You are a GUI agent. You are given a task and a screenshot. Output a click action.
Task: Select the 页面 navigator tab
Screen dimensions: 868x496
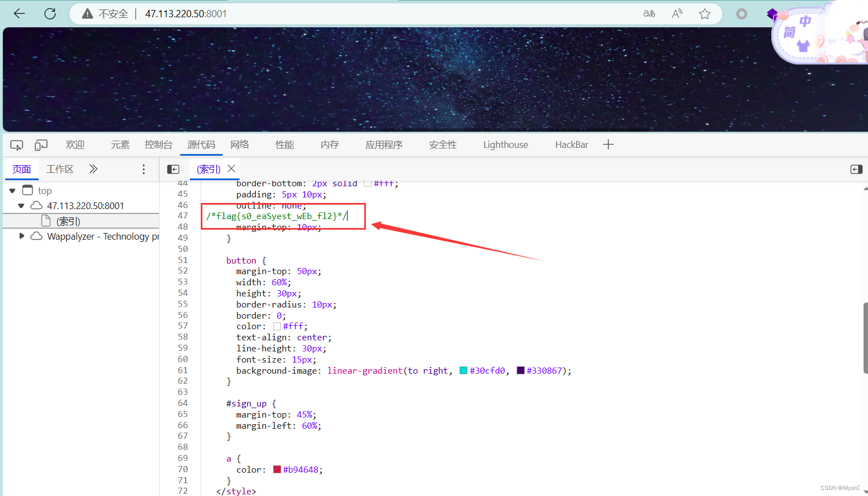22,169
